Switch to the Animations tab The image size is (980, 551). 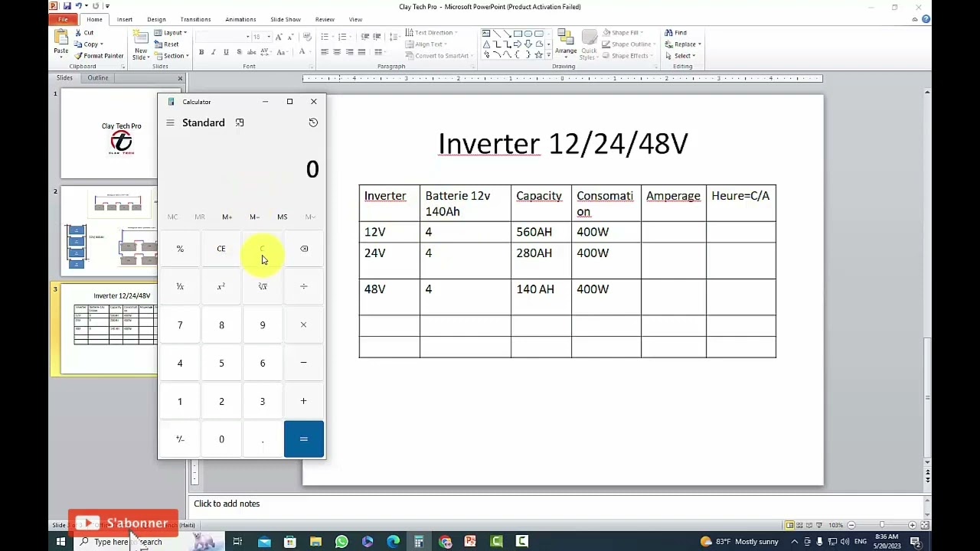tap(240, 19)
